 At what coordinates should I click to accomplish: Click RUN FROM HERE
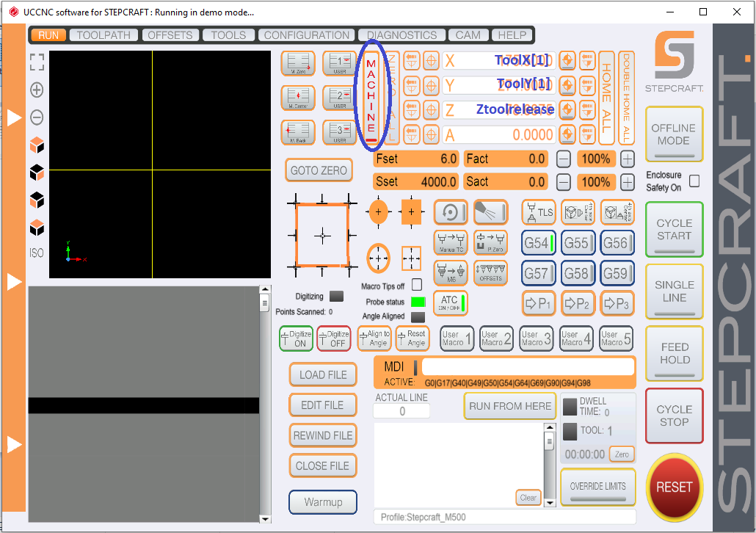pos(510,406)
